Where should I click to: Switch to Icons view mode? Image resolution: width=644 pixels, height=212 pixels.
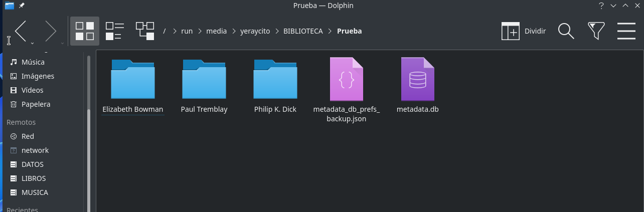pyautogui.click(x=84, y=31)
